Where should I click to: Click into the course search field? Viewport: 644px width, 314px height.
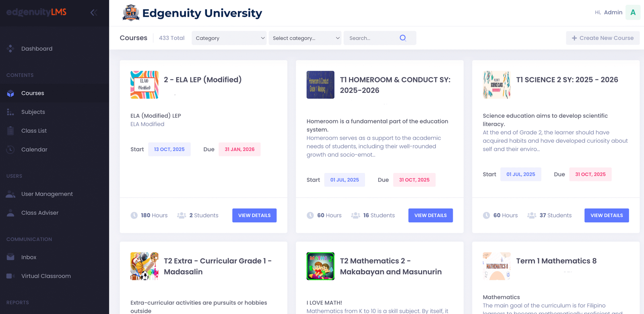point(372,38)
